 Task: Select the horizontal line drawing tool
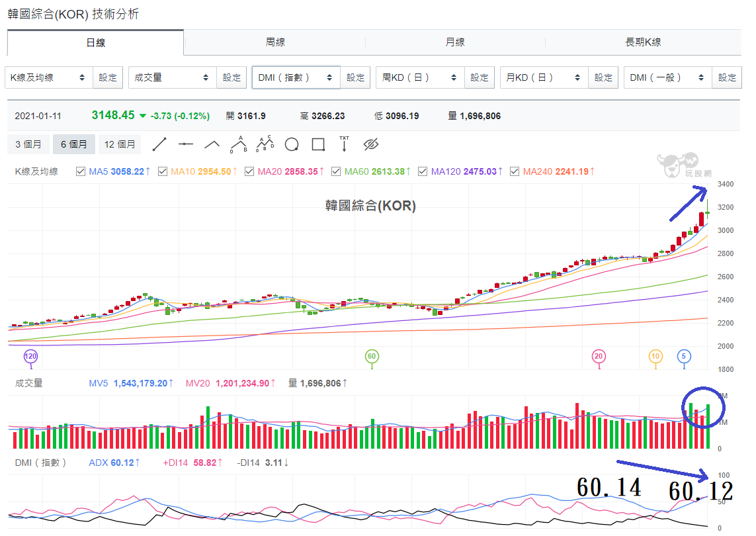click(186, 144)
